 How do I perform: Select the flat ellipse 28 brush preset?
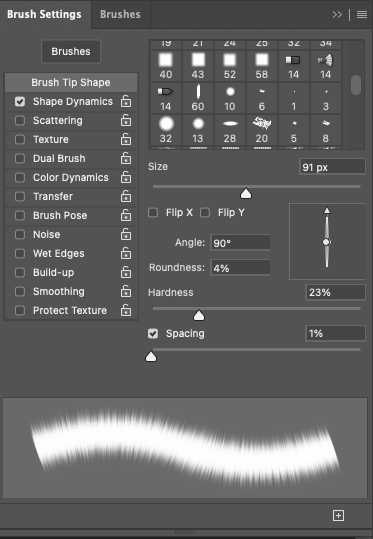[230, 130]
